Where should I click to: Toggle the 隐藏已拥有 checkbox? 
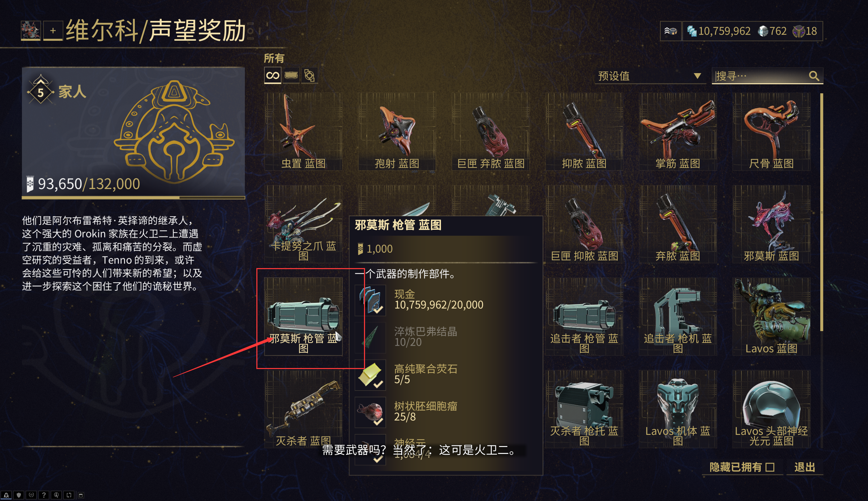(770, 467)
